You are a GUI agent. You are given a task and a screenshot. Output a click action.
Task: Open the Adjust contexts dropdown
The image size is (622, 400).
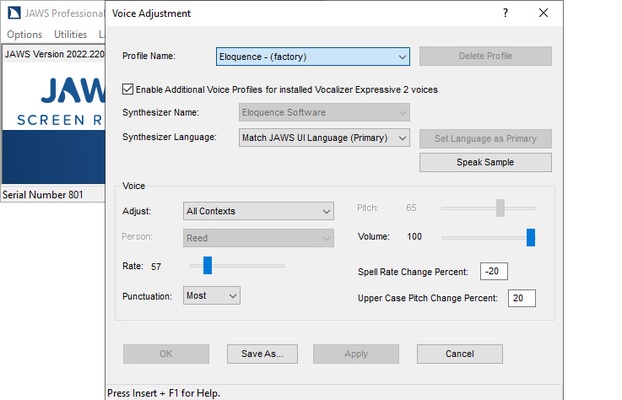click(x=258, y=211)
